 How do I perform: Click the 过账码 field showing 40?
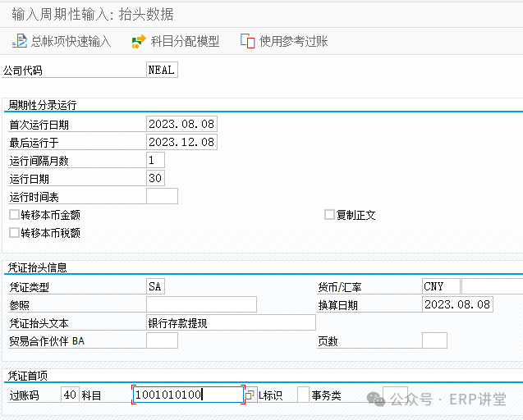(70, 395)
